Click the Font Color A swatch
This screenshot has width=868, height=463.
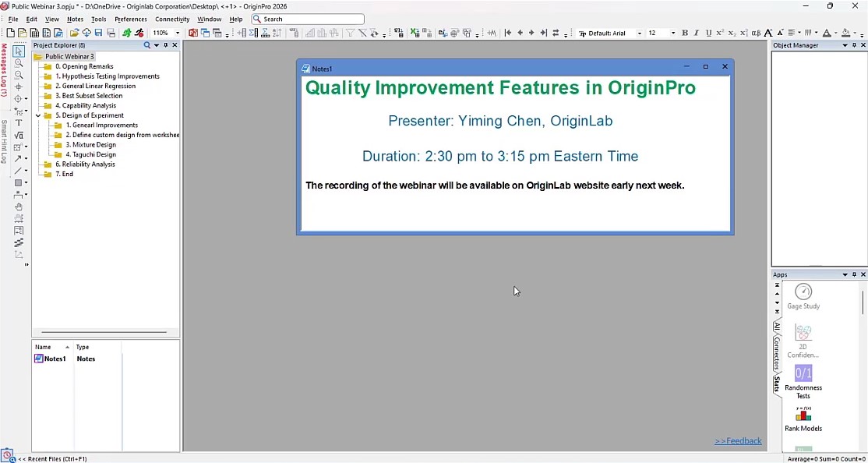(x=827, y=33)
